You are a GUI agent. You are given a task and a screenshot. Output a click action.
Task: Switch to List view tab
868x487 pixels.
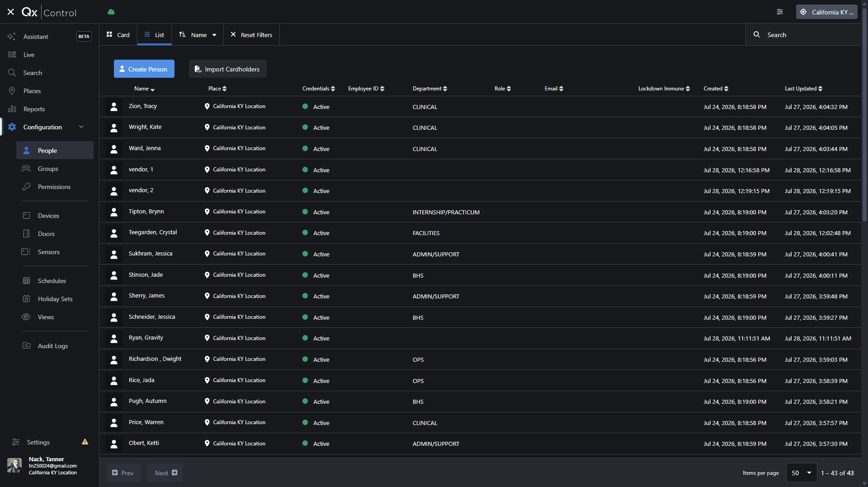click(154, 35)
